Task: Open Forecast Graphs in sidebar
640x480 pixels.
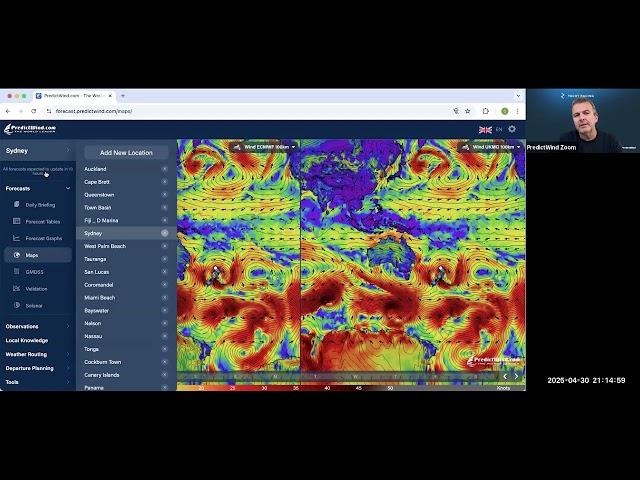Action: click(44, 238)
